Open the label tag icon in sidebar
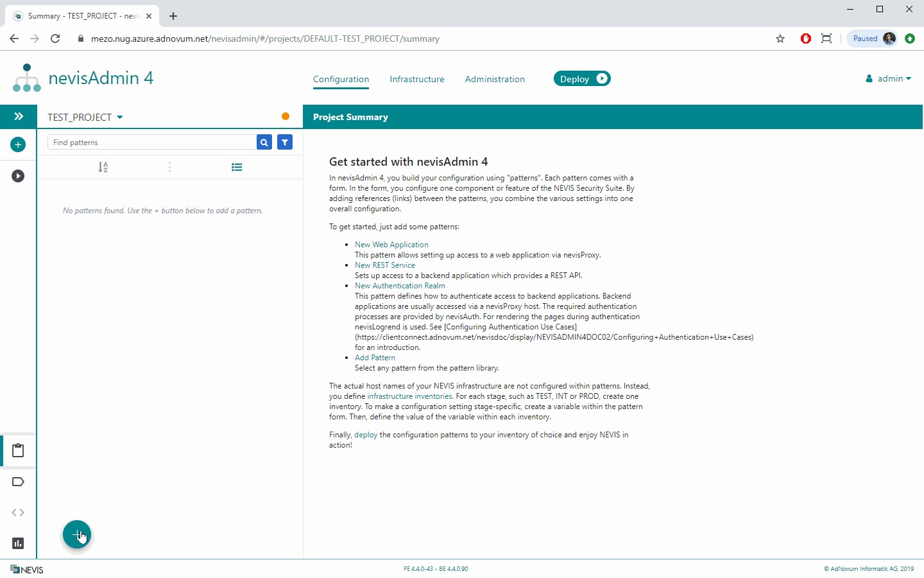The width and height of the screenshot is (924, 578). tap(18, 482)
